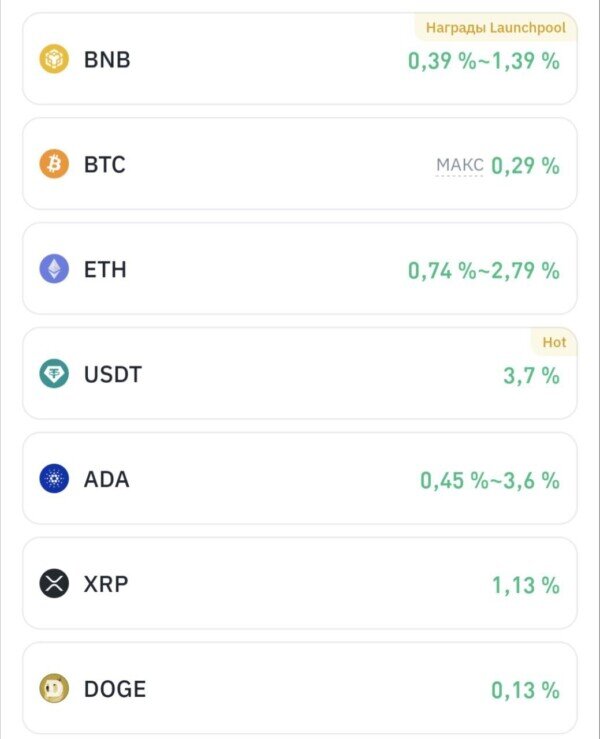Click the BNB 0,39 %~1,39 % rate

tap(483, 60)
